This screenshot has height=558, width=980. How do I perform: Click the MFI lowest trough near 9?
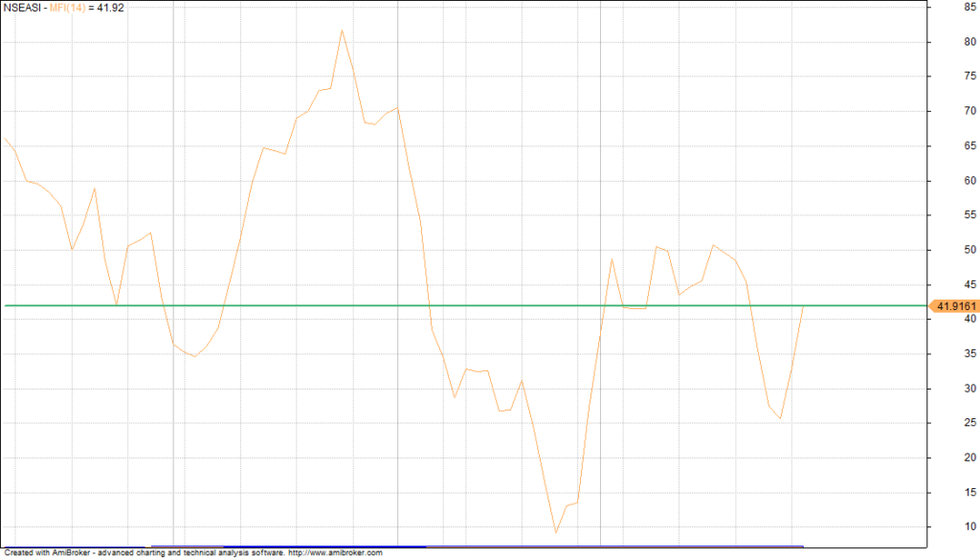click(555, 532)
